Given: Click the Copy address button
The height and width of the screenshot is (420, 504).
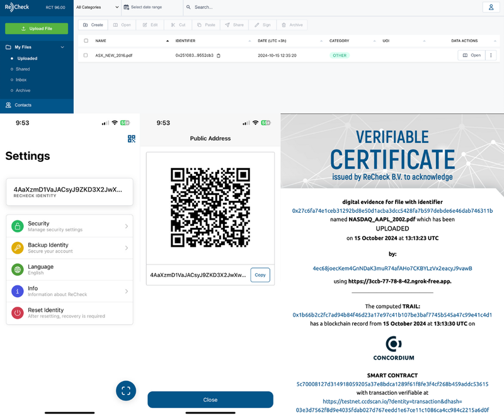Looking at the screenshot, I should [260, 275].
